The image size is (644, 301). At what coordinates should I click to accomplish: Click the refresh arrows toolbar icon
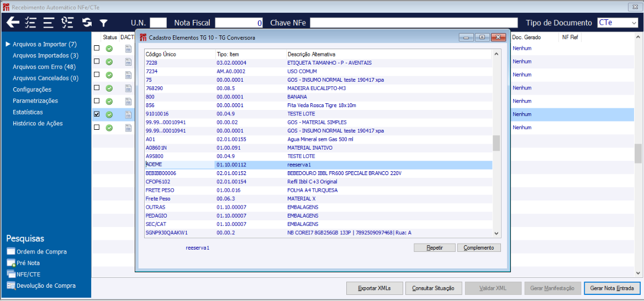(87, 22)
